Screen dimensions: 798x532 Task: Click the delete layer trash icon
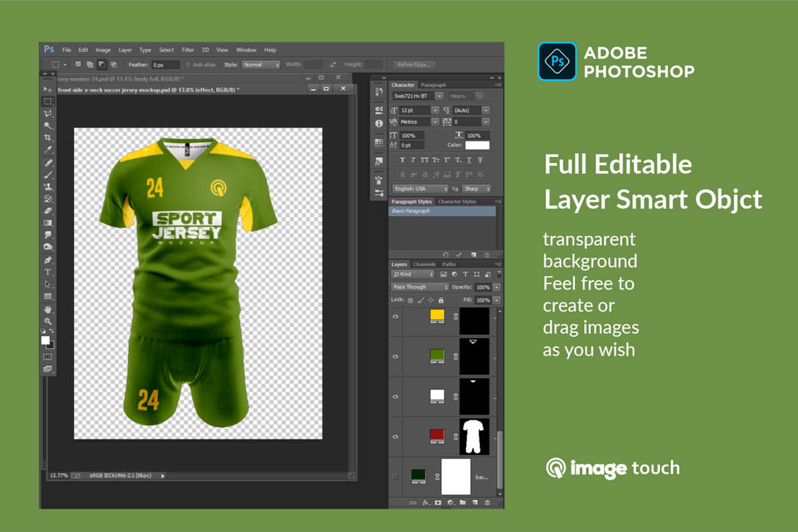coord(487,503)
